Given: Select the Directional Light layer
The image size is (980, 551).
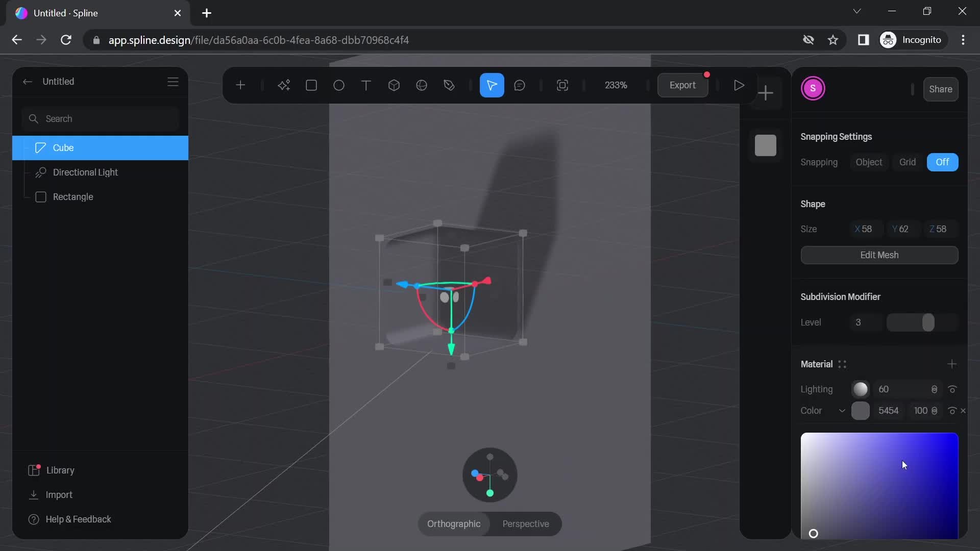Looking at the screenshot, I should (x=100, y=172).
